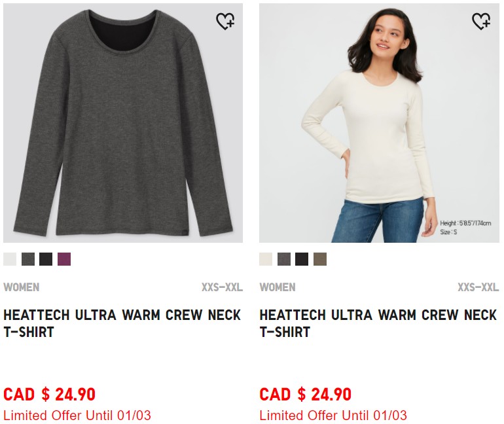Viewport: 504px width, 424px height.
Task: Click left product's Limited Offer Until 01/03 text
Action: click(x=77, y=415)
